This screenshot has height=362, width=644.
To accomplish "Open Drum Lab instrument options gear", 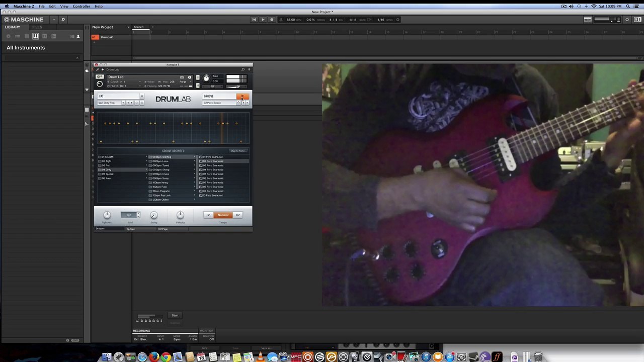I will point(100,76).
